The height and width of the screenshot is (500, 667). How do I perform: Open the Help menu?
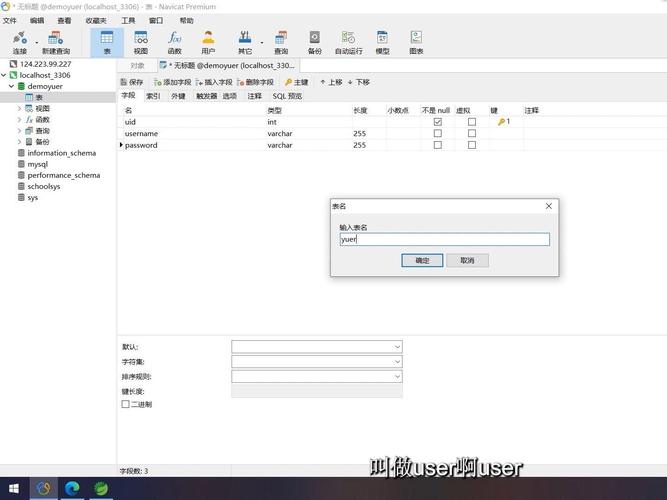coord(186,20)
